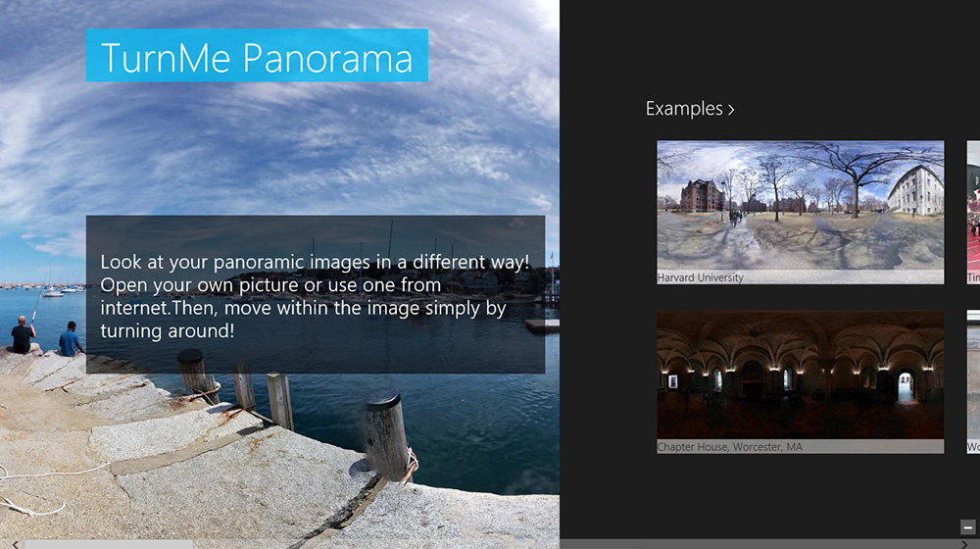Open the Examples section header
Screen dimensions: 980x549
pos(689,109)
